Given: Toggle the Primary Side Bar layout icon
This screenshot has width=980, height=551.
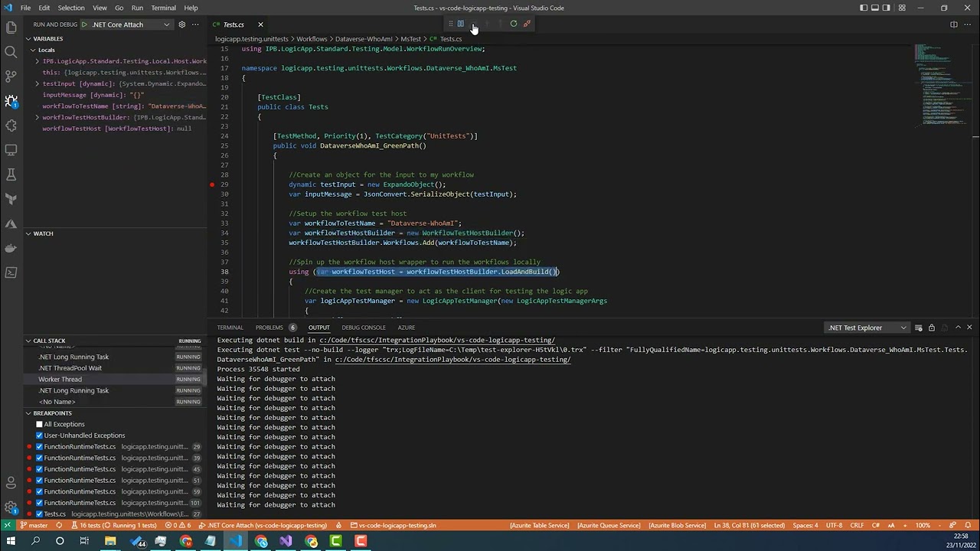Looking at the screenshot, I should click(864, 8).
